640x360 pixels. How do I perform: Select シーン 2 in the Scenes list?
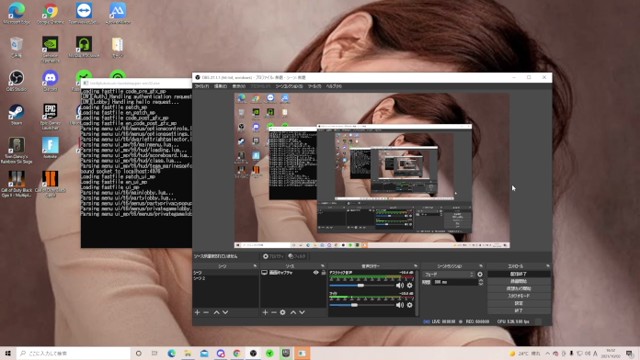pyautogui.click(x=225, y=278)
